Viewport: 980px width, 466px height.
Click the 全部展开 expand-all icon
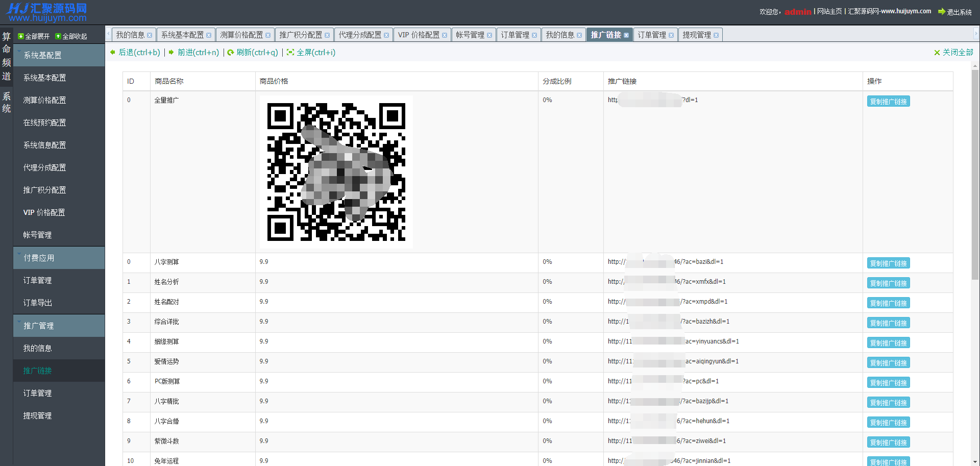[x=21, y=36]
